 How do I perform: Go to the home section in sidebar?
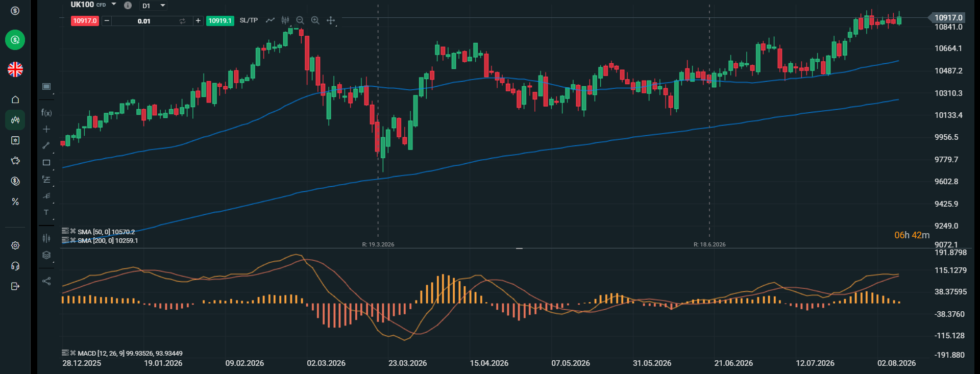[x=15, y=99]
